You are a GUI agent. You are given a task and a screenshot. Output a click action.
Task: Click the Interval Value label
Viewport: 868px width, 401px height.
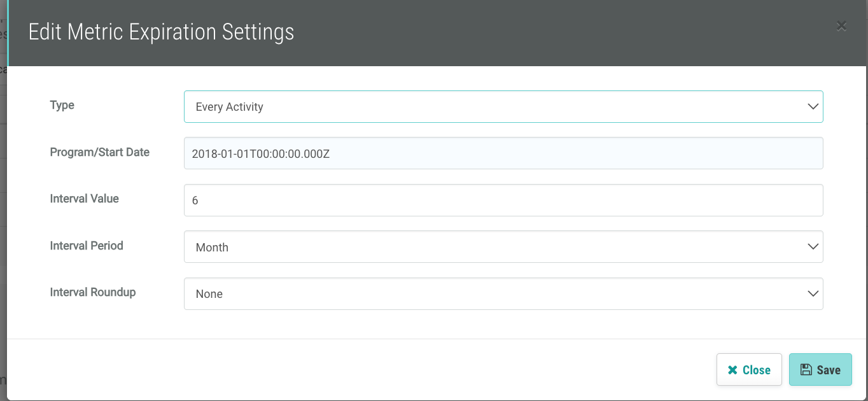(85, 199)
